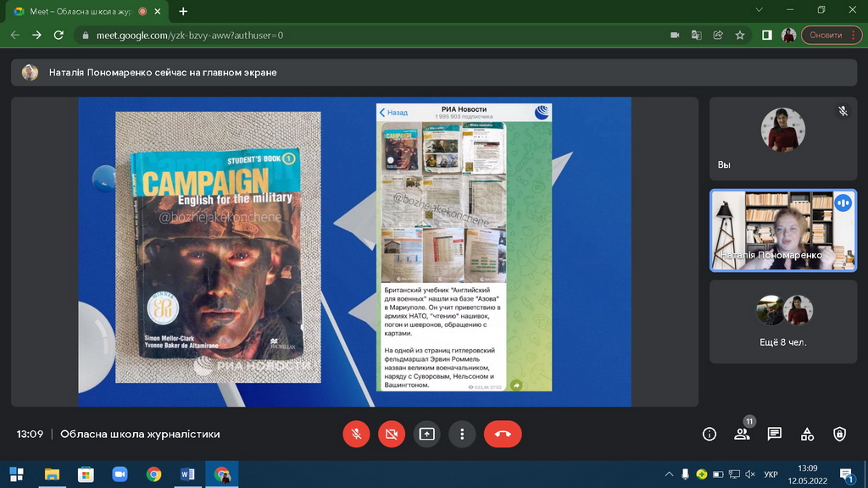This screenshot has width=868, height=488.
Task: Open the chat panel
Action: (x=775, y=435)
